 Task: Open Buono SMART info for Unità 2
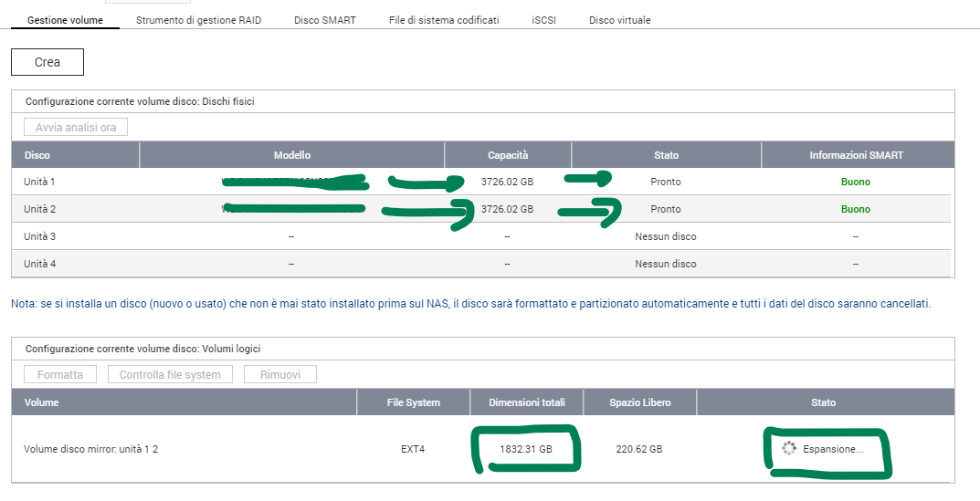click(855, 209)
